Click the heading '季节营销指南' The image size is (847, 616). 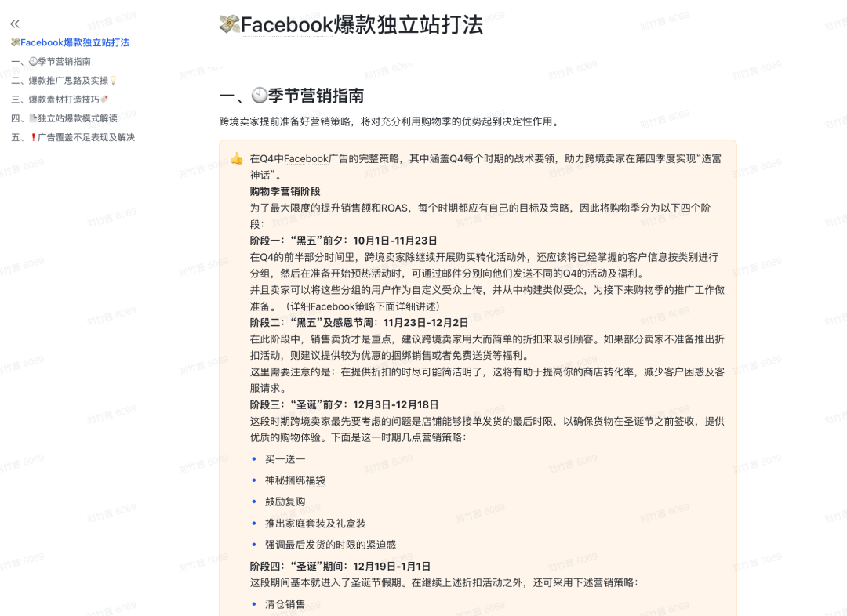[316, 96]
